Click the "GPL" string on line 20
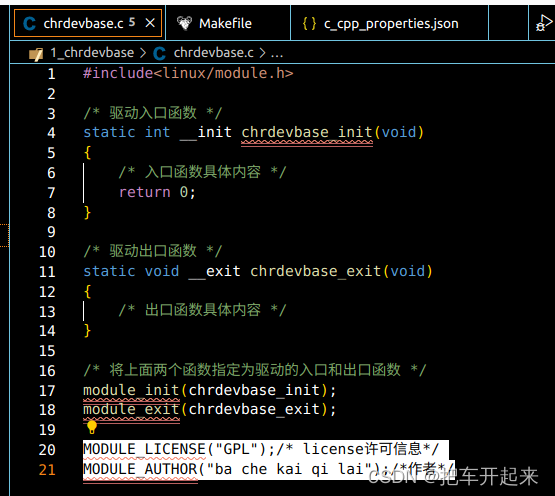The image size is (555, 496). click(x=236, y=449)
